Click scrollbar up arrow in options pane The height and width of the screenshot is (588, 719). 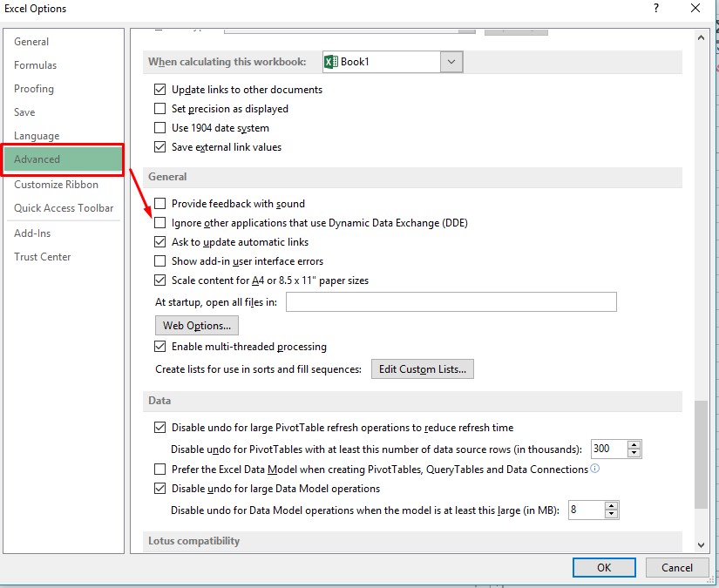point(701,37)
